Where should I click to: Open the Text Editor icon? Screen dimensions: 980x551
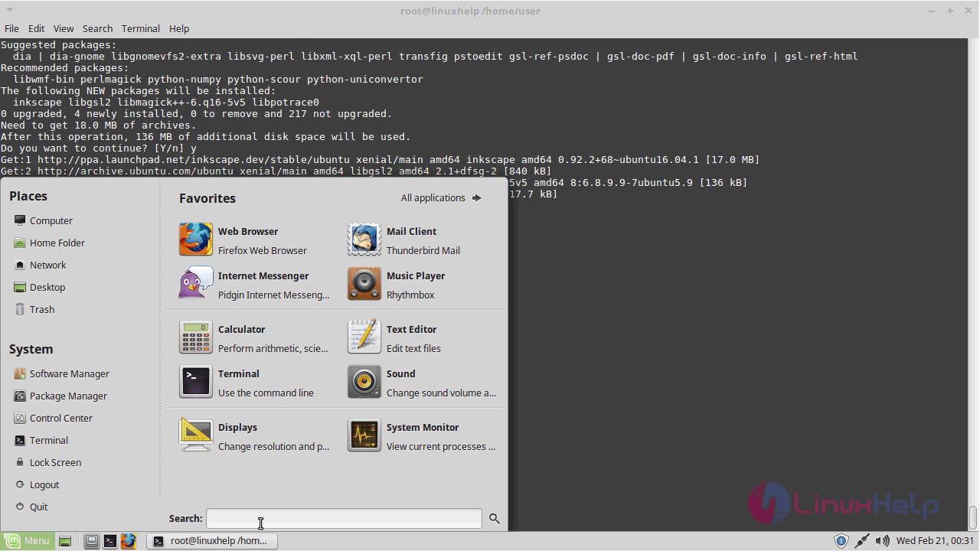pyautogui.click(x=364, y=337)
